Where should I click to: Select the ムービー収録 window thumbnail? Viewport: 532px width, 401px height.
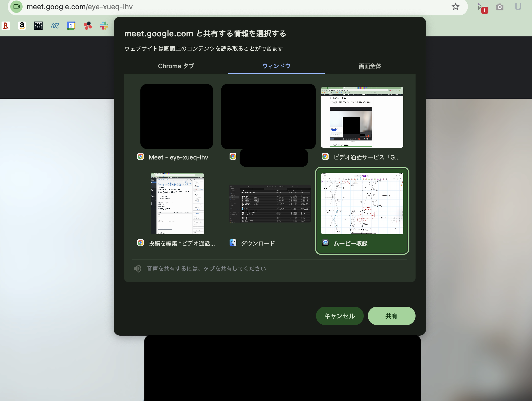coord(362,204)
